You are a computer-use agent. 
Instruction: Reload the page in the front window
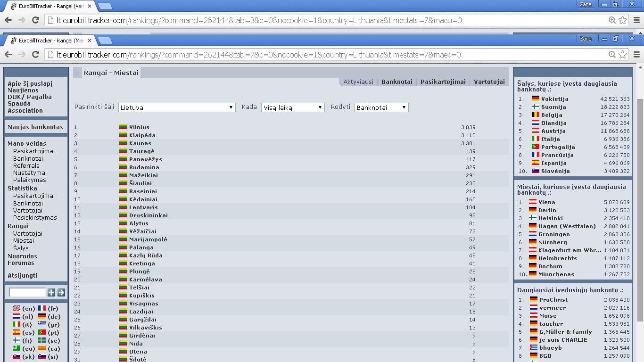coord(35,55)
